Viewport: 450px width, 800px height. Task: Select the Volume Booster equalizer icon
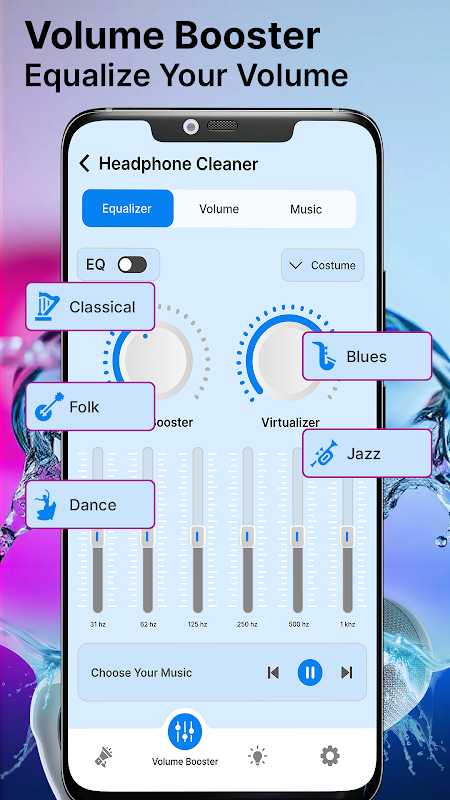coord(185,733)
